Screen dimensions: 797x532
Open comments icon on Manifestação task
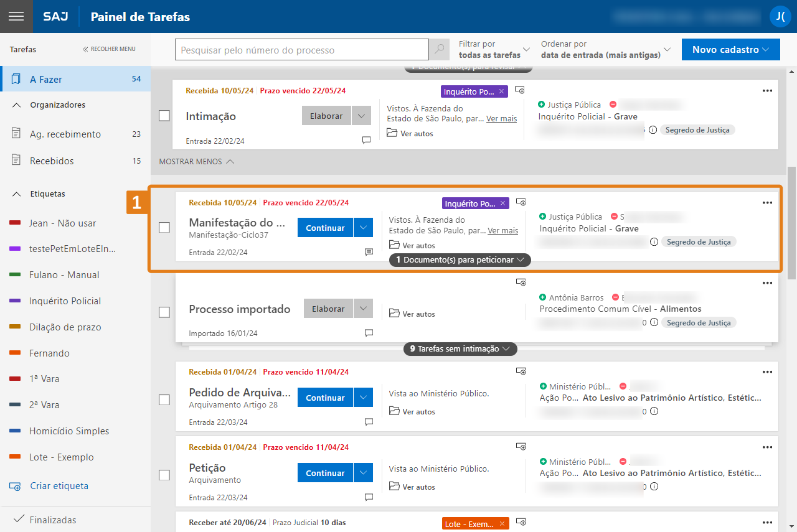click(x=369, y=252)
